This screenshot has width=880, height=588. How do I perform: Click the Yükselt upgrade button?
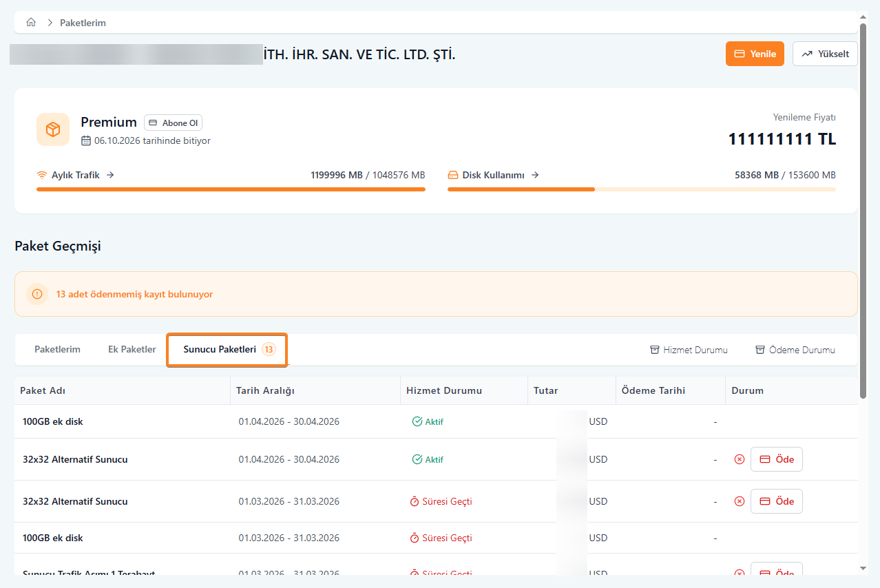[825, 54]
